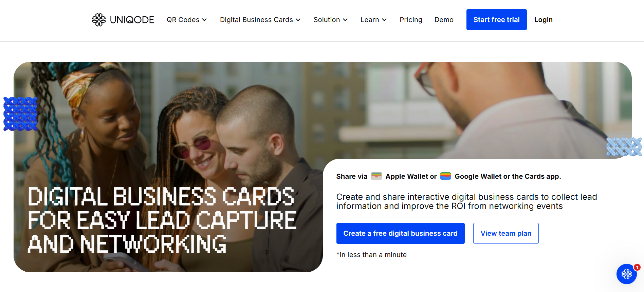Viewport: 644px width, 292px height.
Task: Click the light blue woven decoration
Action: (624, 147)
